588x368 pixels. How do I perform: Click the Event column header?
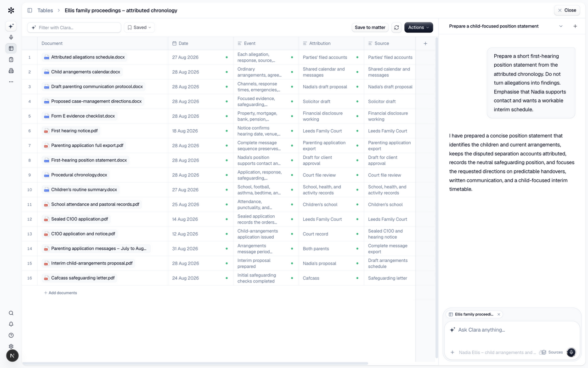coord(266,43)
